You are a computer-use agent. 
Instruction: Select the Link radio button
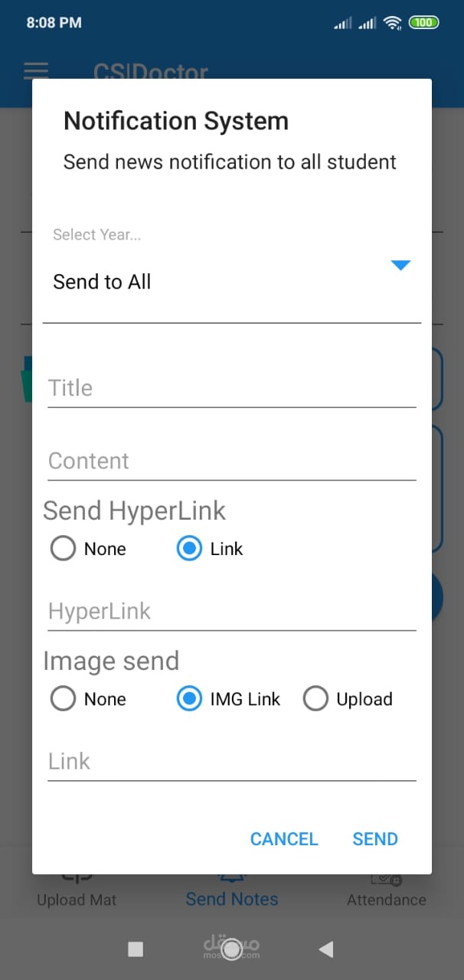coord(189,549)
